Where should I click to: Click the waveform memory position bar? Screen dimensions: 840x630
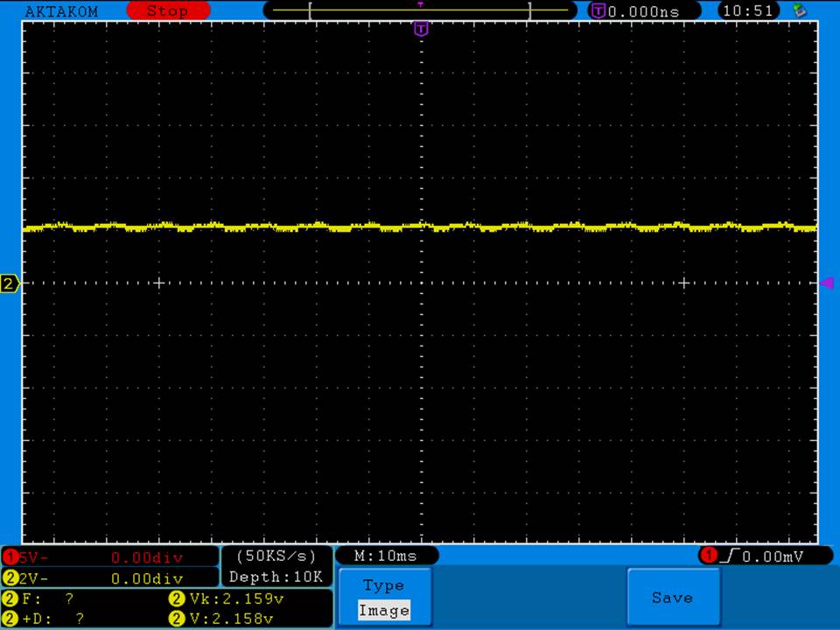(x=420, y=11)
